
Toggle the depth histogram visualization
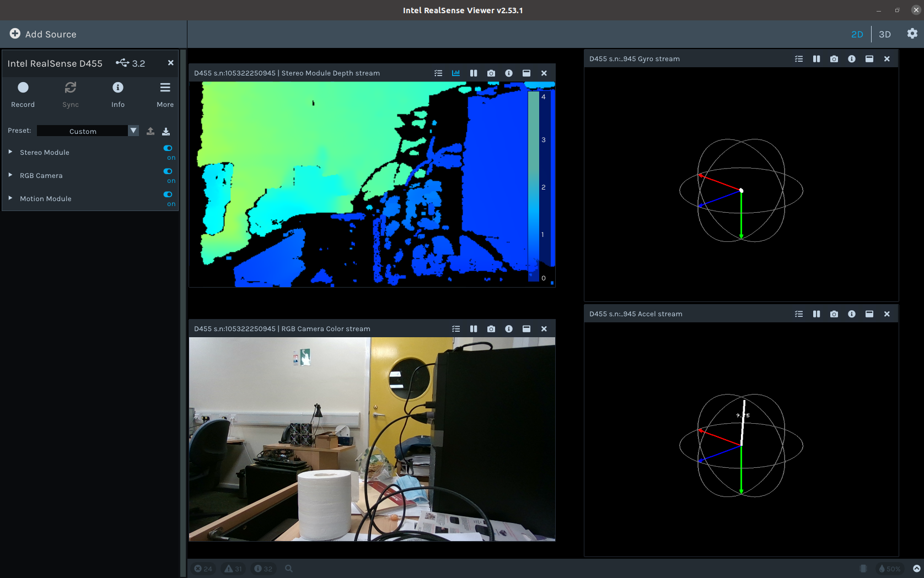pyautogui.click(x=456, y=73)
